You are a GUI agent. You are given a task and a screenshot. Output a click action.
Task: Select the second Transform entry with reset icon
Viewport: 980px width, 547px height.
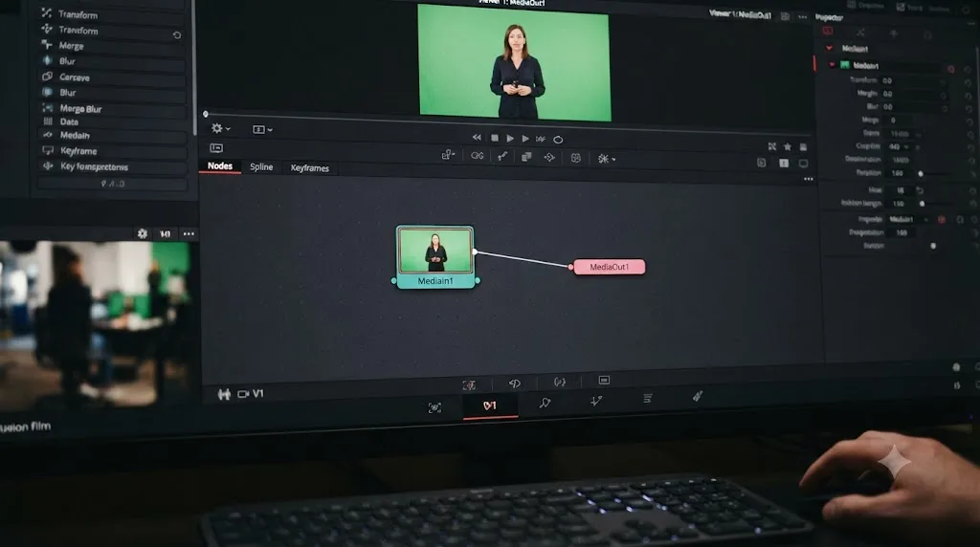113,30
